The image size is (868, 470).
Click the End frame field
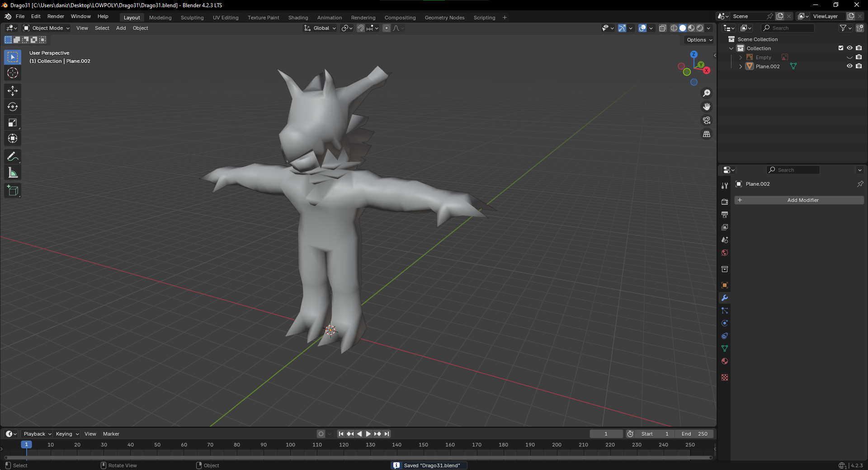[x=694, y=434]
